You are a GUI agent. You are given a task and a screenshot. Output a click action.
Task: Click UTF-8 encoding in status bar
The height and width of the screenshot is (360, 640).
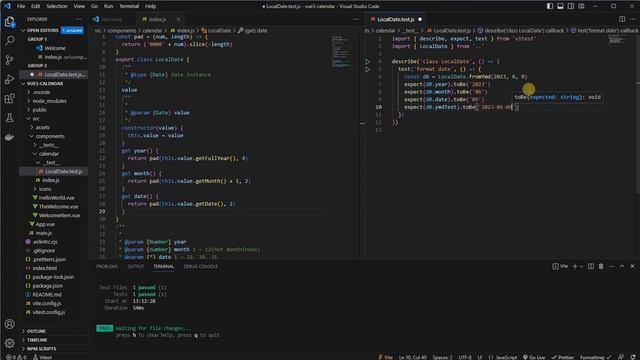465,357
